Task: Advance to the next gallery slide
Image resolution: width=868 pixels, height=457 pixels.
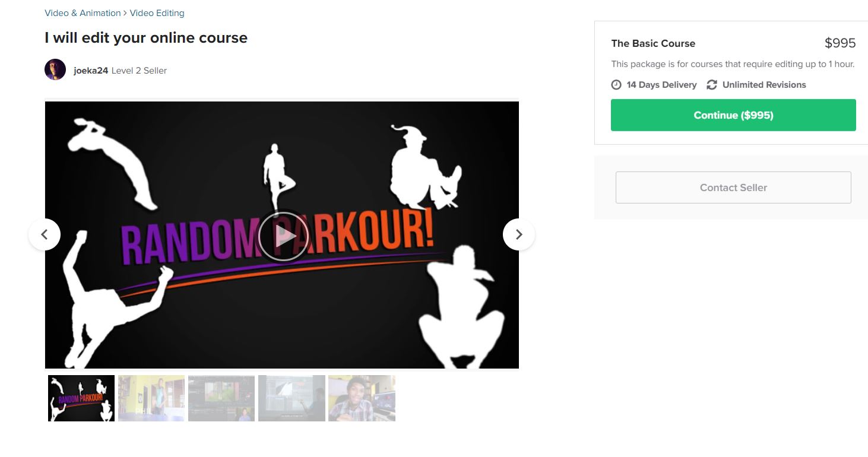Action: 519,234
